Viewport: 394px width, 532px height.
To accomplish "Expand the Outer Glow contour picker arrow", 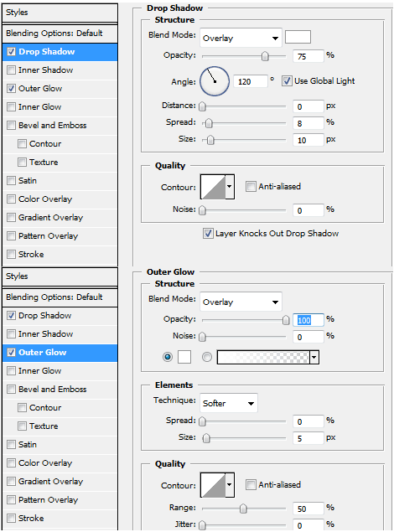I will [230, 485].
